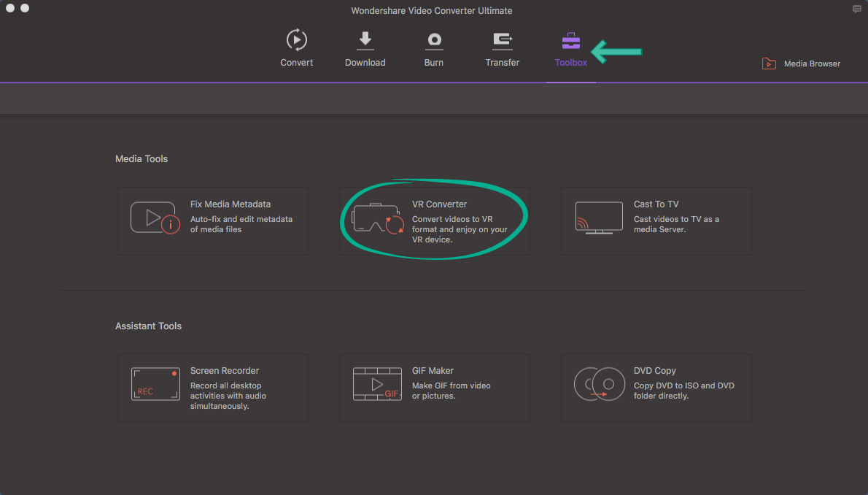Start Screen Recorder tool title
The image size is (868, 495).
click(x=225, y=370)
